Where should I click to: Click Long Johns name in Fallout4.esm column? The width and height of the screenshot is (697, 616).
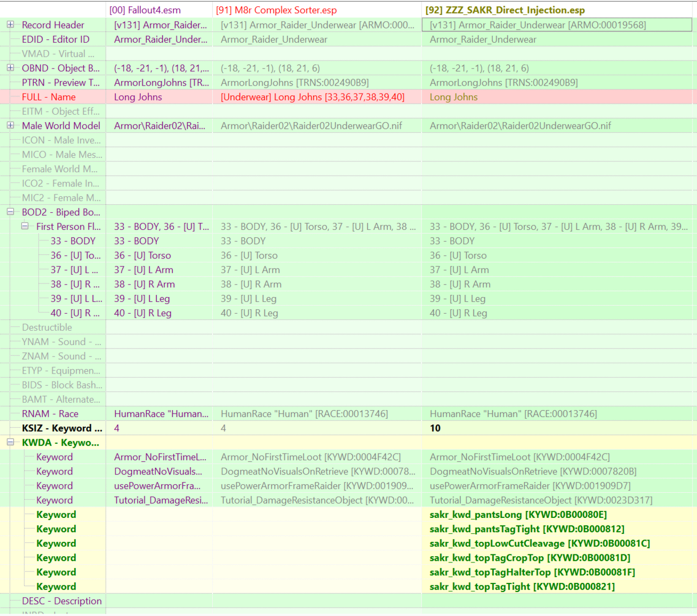[138, 97]
